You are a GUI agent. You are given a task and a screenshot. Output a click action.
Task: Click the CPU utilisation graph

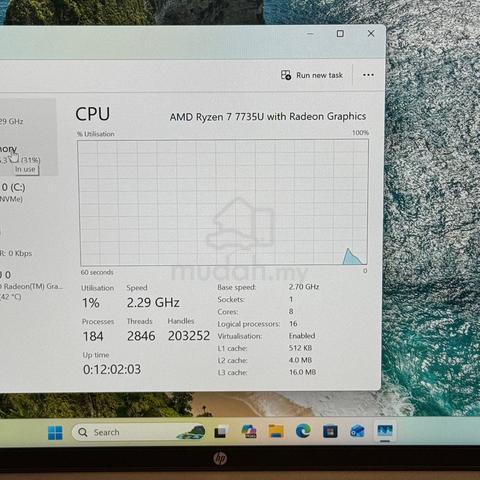pyautogui.click(x=223, y=202)
